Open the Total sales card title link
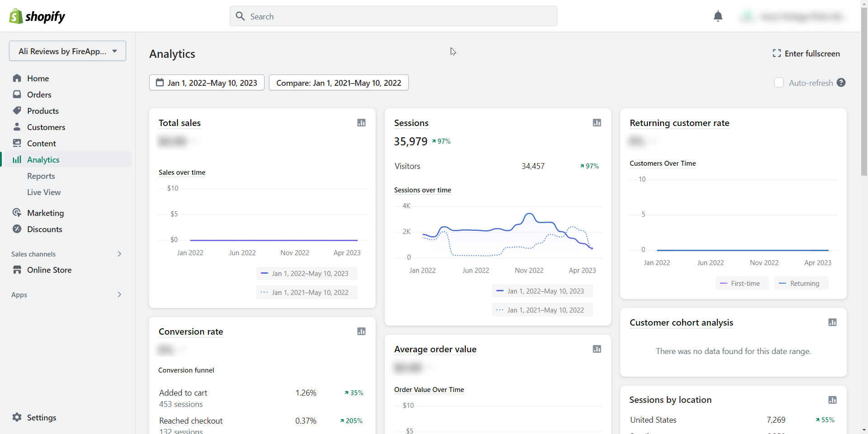Screen dimensions: 868x434 tap(179, 123)
